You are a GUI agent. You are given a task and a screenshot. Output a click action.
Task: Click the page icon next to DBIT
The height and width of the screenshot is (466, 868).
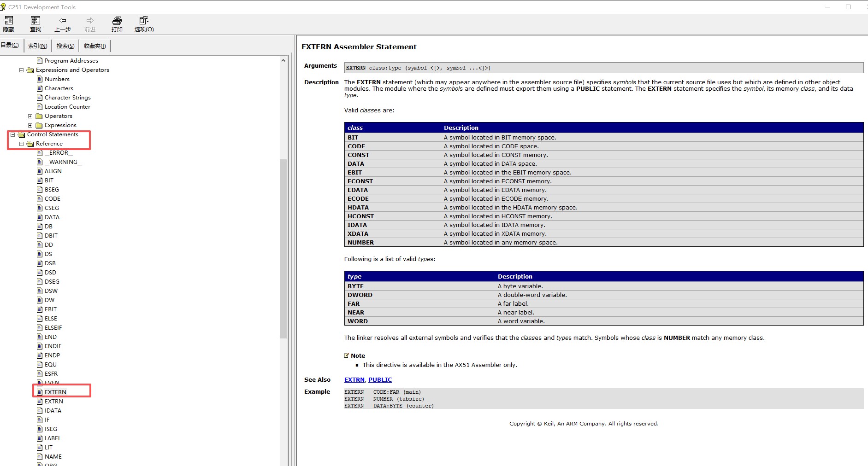(40, 236)
